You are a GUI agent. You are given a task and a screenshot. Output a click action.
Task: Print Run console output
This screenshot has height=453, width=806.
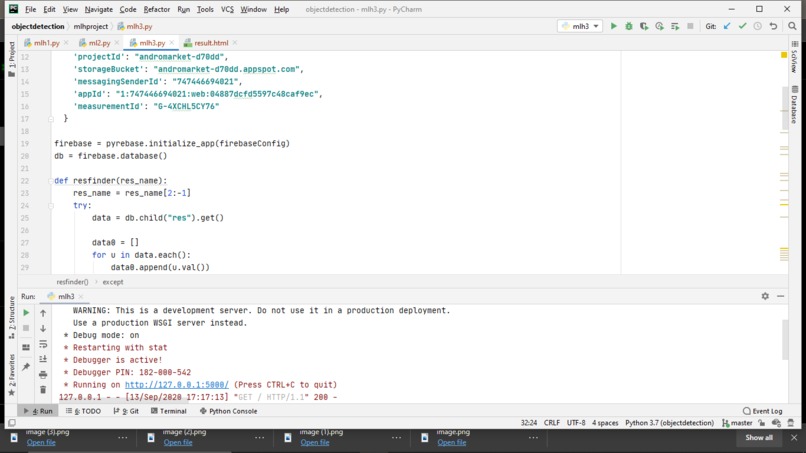click(43, 374)
